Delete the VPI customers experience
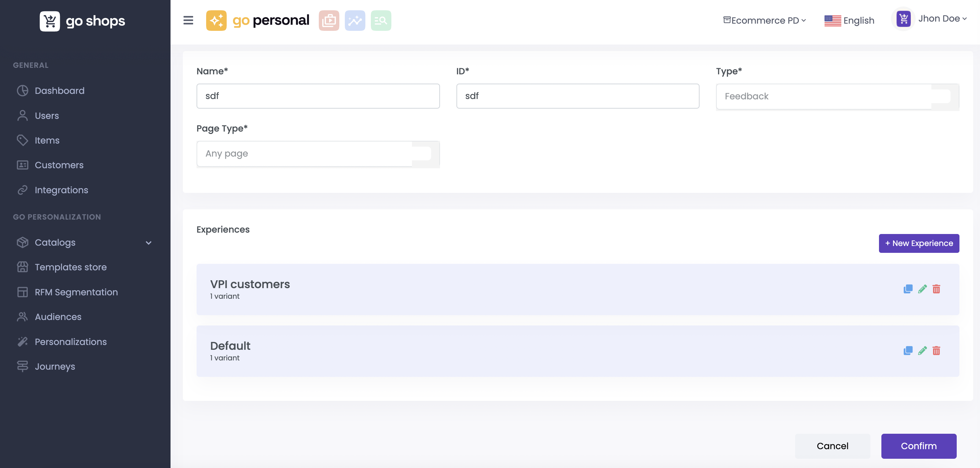Image resolution: width=980 pixels, height=468 pixels. coord(936,289)
